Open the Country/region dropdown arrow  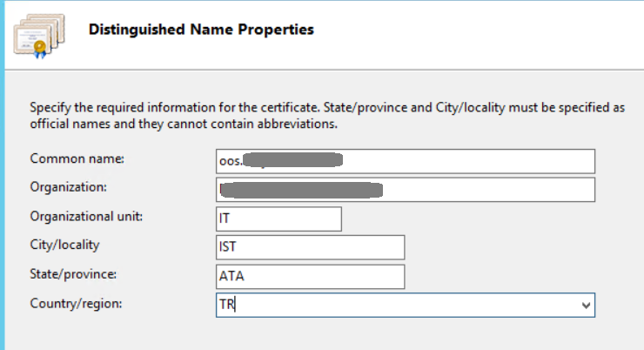[x=586, y=306]
